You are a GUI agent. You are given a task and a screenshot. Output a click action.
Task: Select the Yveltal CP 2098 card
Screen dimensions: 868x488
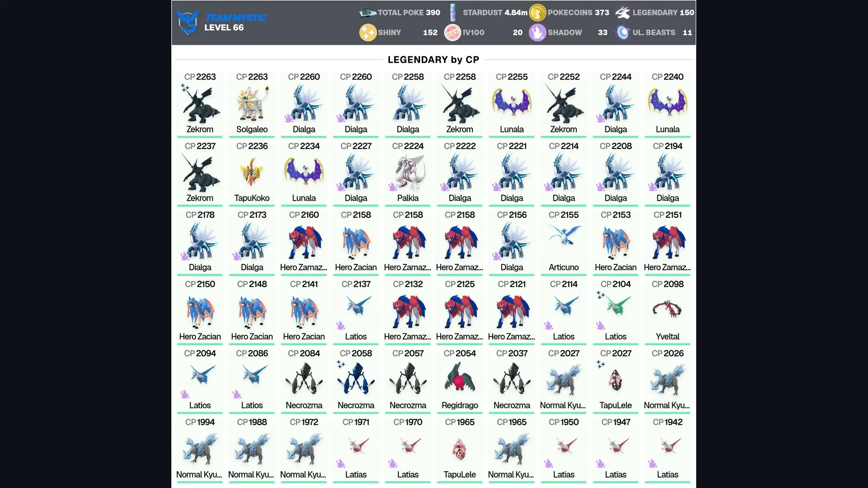coord(668,311)
